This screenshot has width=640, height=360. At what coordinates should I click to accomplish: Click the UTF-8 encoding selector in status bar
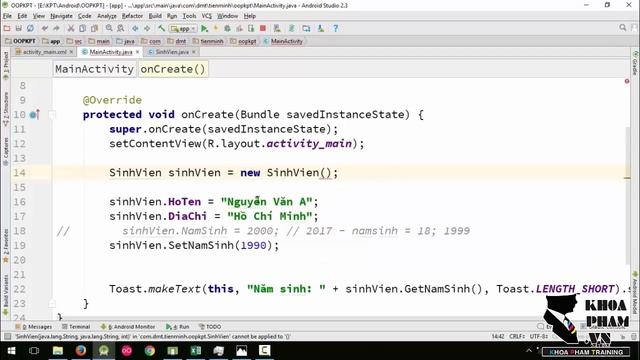tap(539, 336)
